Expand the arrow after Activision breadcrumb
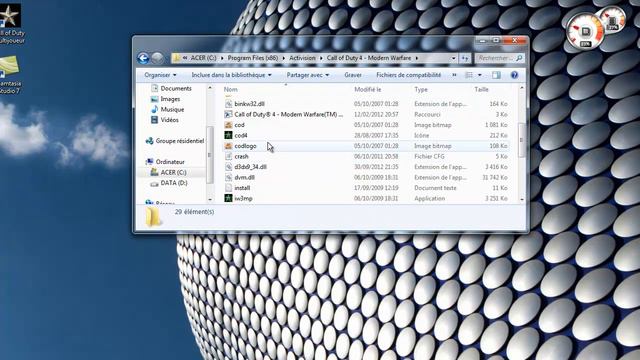The width and height of the screenshot is (640, 360). (321, 58)
